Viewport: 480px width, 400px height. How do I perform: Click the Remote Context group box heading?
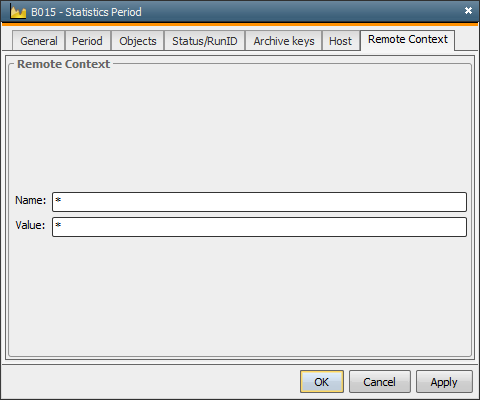(x=63, y=64)
